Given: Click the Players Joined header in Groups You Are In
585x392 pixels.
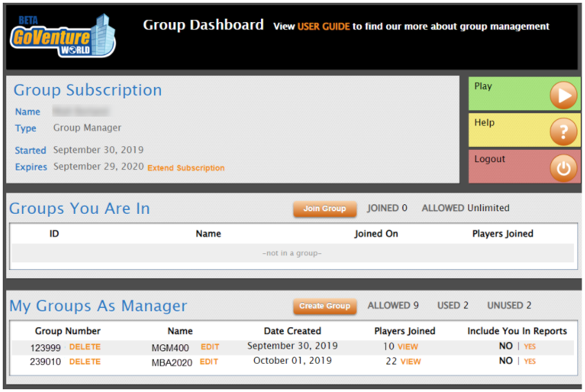Looking at the screenshot, I should click(503, 234).
